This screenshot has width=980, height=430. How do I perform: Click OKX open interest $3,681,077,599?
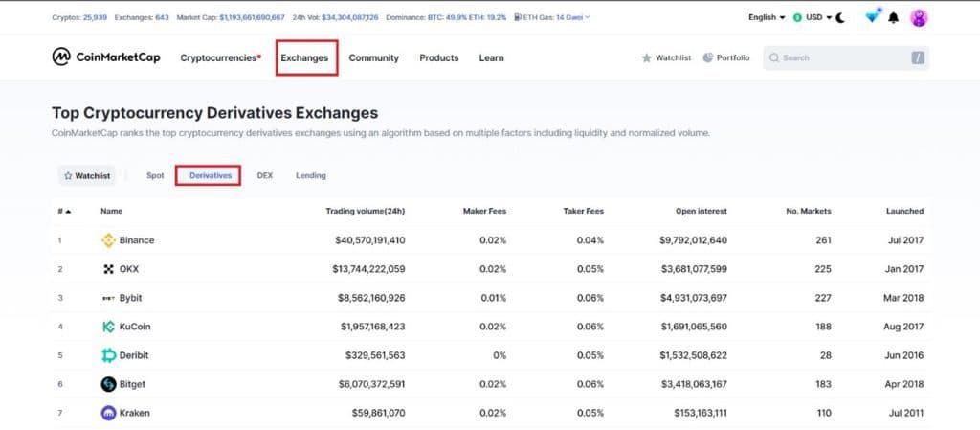pyautogui.click(x=693, y=269)
